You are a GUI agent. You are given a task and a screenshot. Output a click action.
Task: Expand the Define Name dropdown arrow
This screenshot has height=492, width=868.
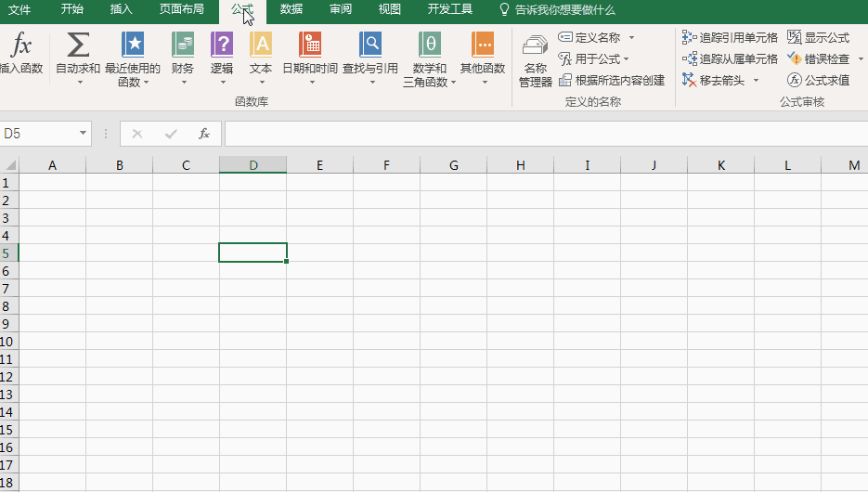click(631, 38)
